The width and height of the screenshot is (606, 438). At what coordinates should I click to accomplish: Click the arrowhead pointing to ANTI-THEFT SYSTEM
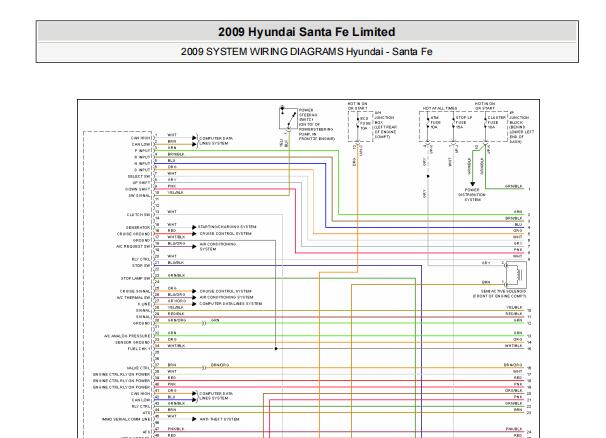click(x=194, y=419)
